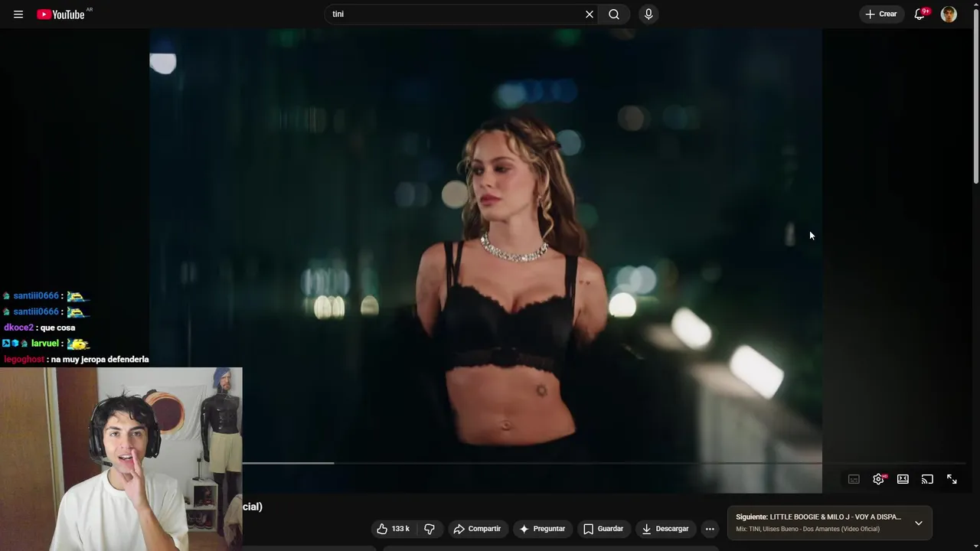
Task: Open the Crear menu
Action: [881, 15]
